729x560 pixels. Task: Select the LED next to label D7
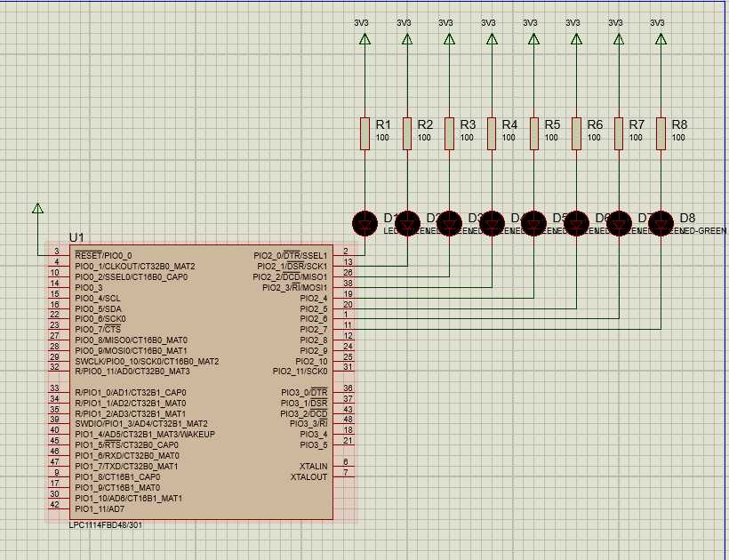(x=619, y=223)
